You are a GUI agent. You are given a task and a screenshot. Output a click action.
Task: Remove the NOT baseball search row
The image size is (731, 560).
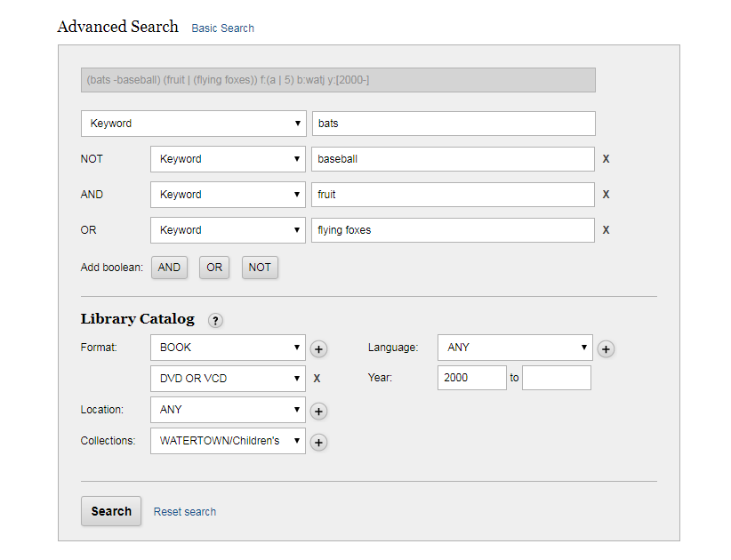pos(606,159)
